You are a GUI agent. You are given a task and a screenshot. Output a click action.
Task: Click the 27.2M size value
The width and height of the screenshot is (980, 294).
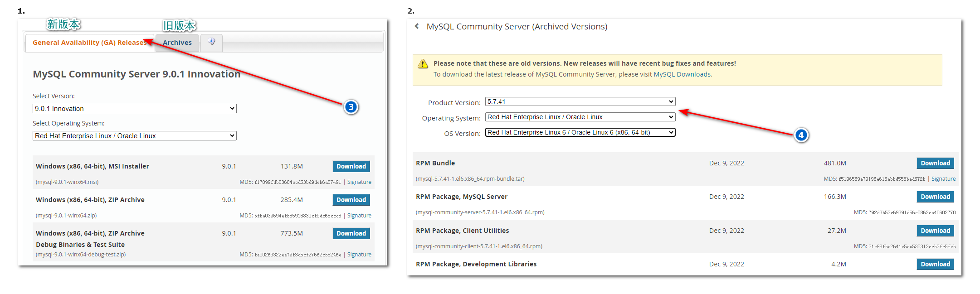click(837, 231)
